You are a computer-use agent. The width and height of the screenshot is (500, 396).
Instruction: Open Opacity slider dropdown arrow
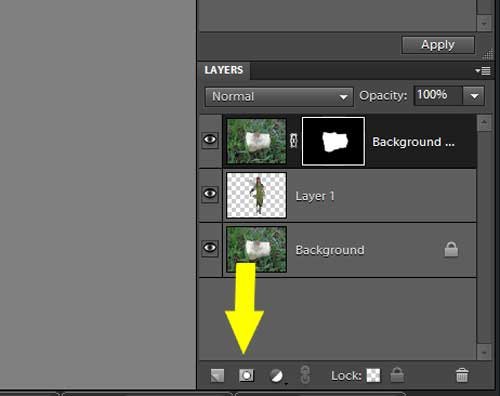pos(474,96)
